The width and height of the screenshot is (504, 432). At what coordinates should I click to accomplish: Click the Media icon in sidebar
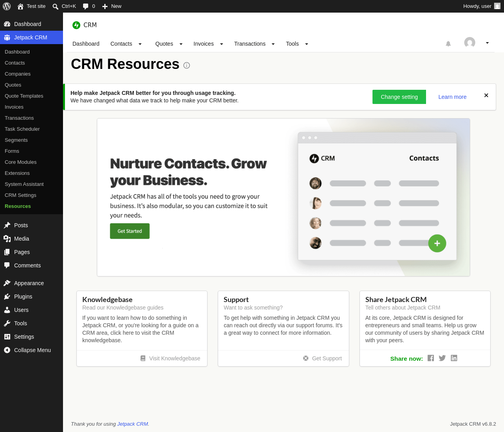click(x=7, y=239)
